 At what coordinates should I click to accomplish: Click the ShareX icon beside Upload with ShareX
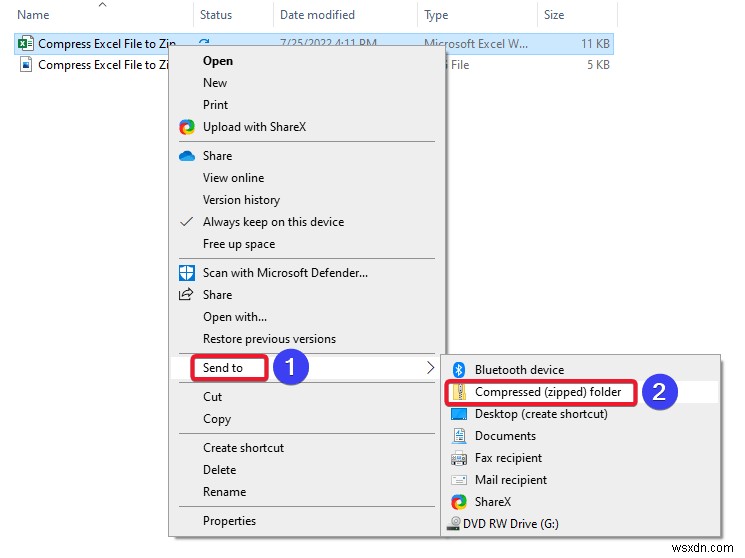(x=187, y=127)
